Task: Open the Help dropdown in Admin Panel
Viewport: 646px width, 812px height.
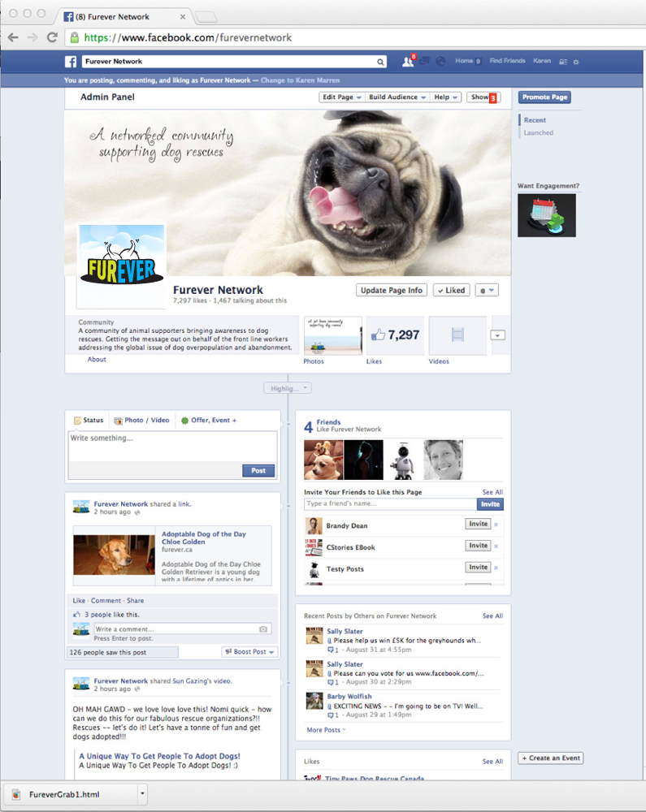Action: point(445,97)
